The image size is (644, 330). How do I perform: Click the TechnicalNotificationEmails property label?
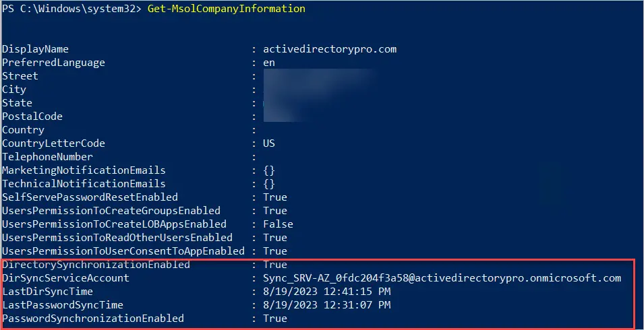pos(84,184)
